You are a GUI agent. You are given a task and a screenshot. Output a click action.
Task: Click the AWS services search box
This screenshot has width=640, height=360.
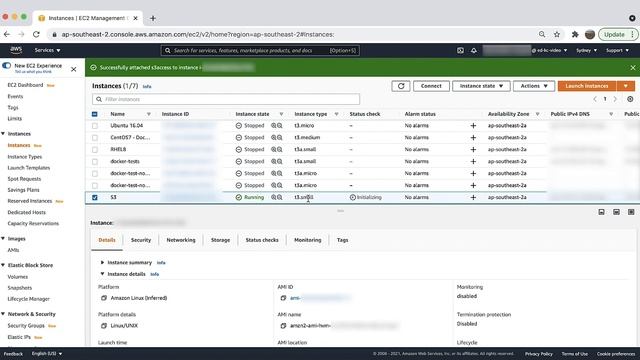click(x=260, y=50)
